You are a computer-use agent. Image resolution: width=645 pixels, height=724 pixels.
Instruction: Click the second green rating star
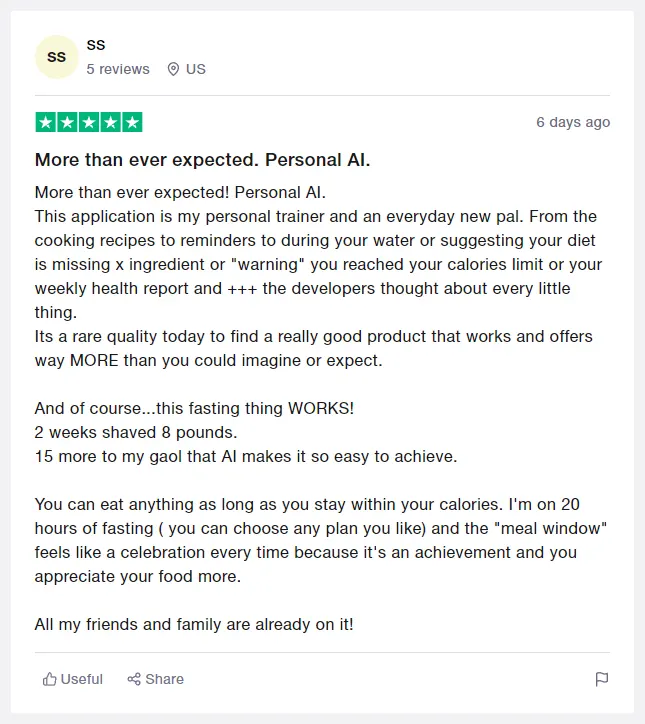click(x=67, y=122)
